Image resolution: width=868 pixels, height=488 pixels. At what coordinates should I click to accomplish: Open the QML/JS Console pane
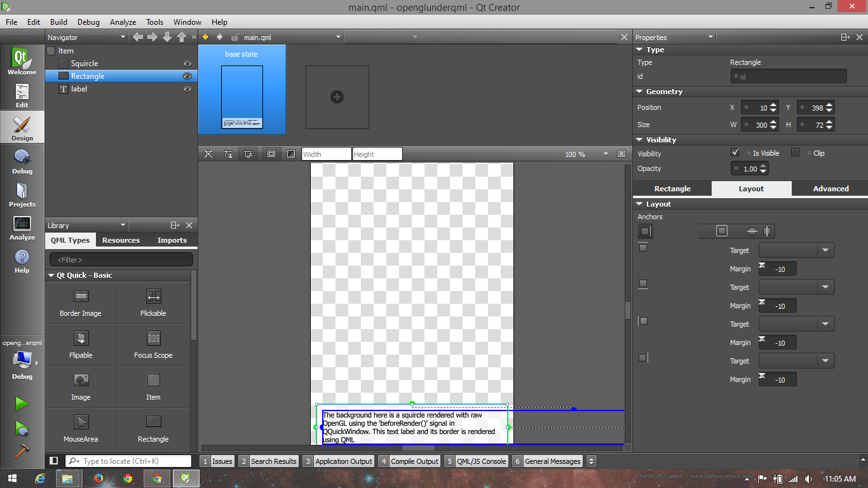click(x=477, y=461)
